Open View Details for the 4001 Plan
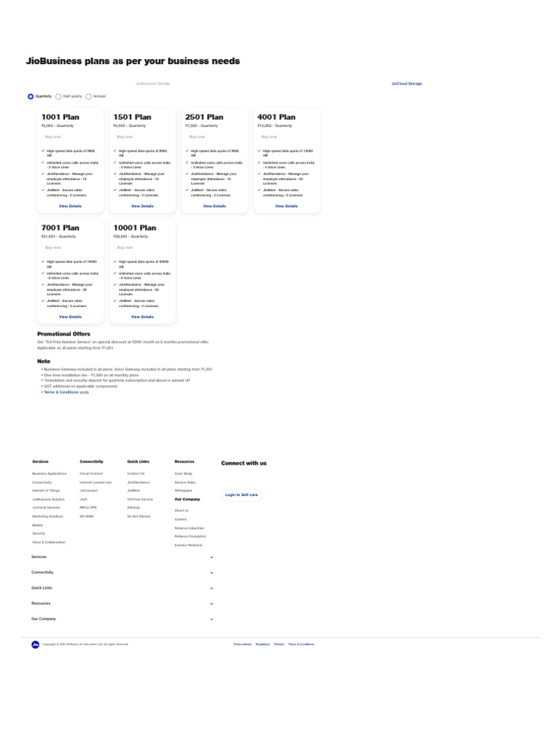The height and width of the screenshot is (747, 560). (x=286, y=206)
